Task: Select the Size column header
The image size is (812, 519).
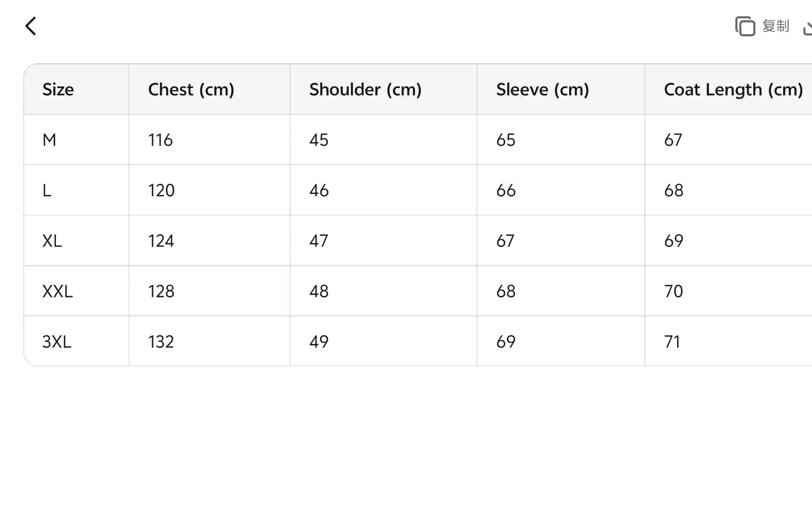Action: (58, 89)
